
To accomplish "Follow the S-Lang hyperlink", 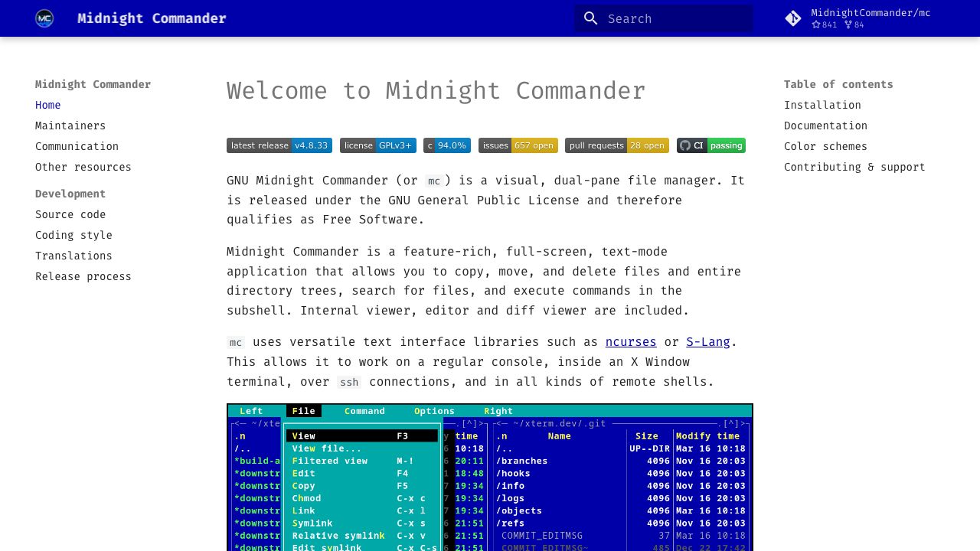I will click(x=708, y=342).
